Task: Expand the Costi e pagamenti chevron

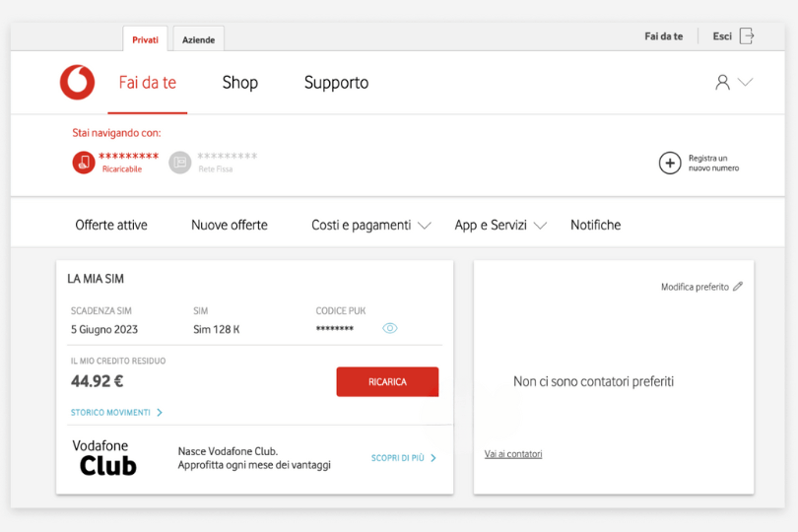Action: (425, 226)
